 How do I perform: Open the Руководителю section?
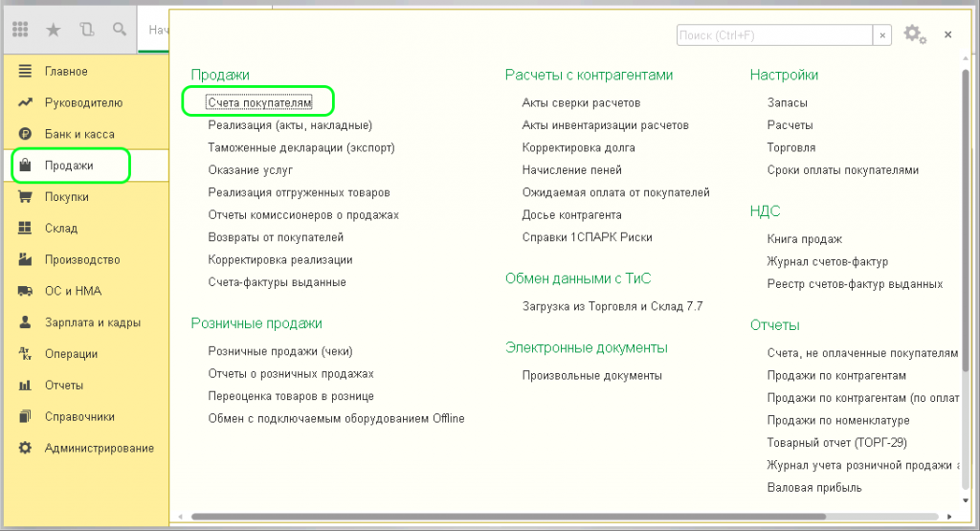coord(86,102)
